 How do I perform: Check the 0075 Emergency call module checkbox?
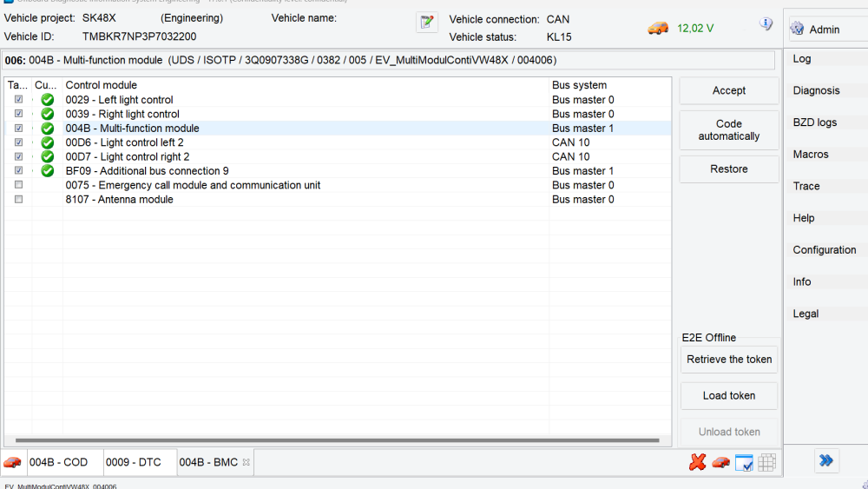point(19,185)
